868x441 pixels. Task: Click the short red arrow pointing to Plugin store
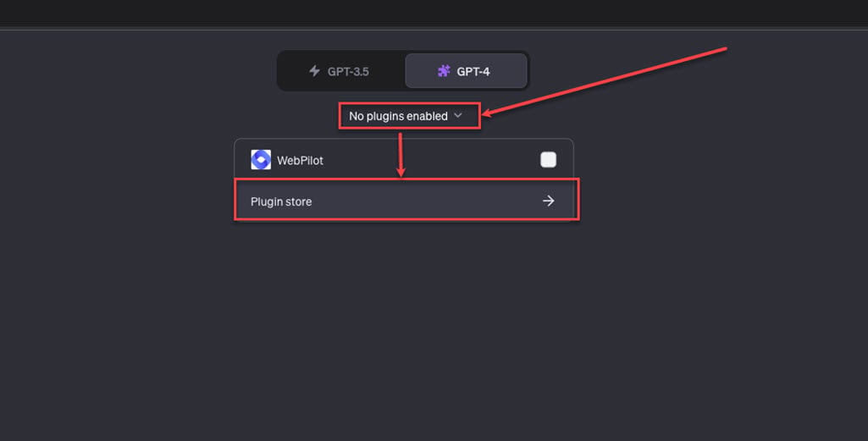[x=401, y=154]
